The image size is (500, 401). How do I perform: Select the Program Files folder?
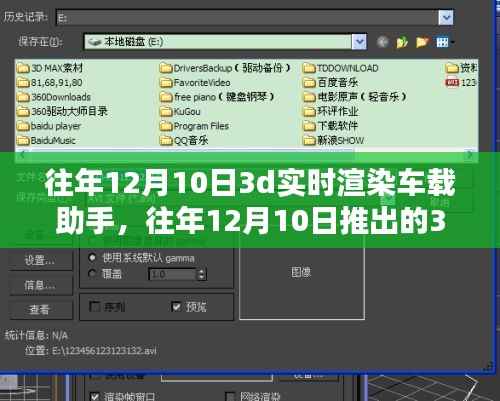(x=194, y=126)
